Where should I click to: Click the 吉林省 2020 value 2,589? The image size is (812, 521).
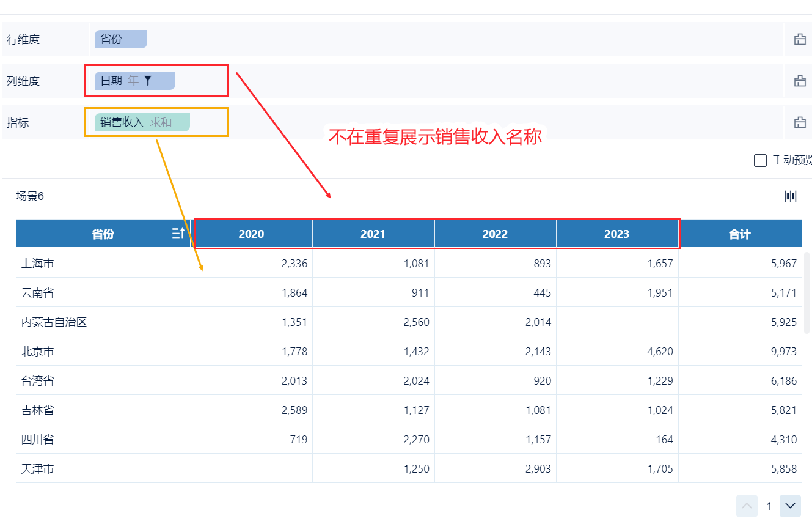(x=294, y=410)
